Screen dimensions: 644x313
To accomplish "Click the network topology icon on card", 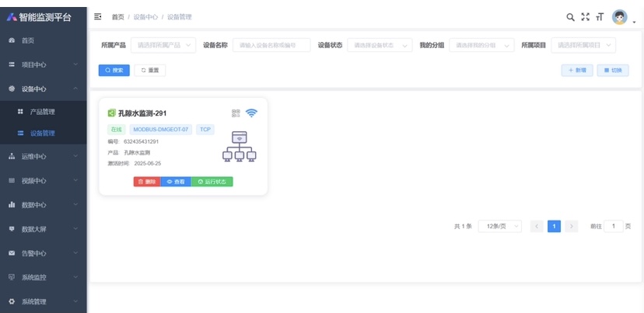I will 240,146.
